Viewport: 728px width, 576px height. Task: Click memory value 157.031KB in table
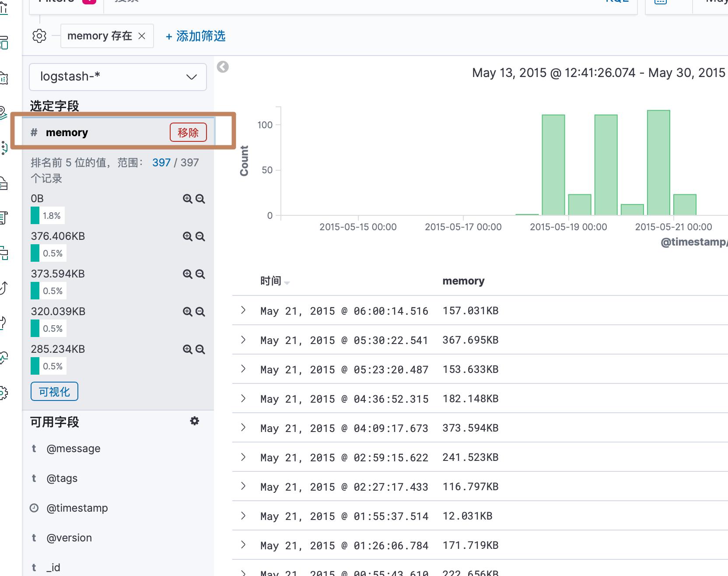pos(470,311)
